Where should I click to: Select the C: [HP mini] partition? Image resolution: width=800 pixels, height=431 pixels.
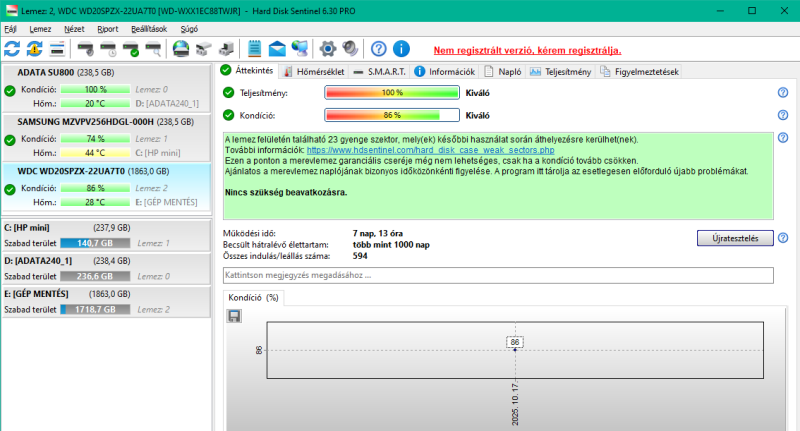pos(106,235)
